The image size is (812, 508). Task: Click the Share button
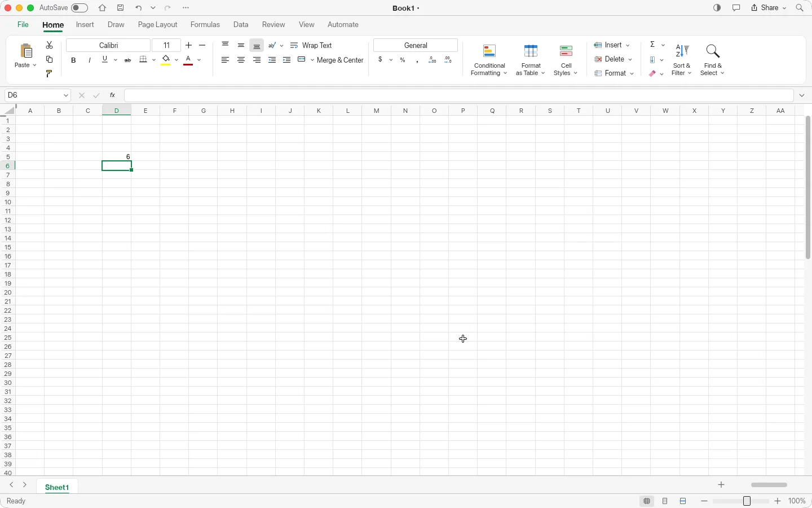769,8
